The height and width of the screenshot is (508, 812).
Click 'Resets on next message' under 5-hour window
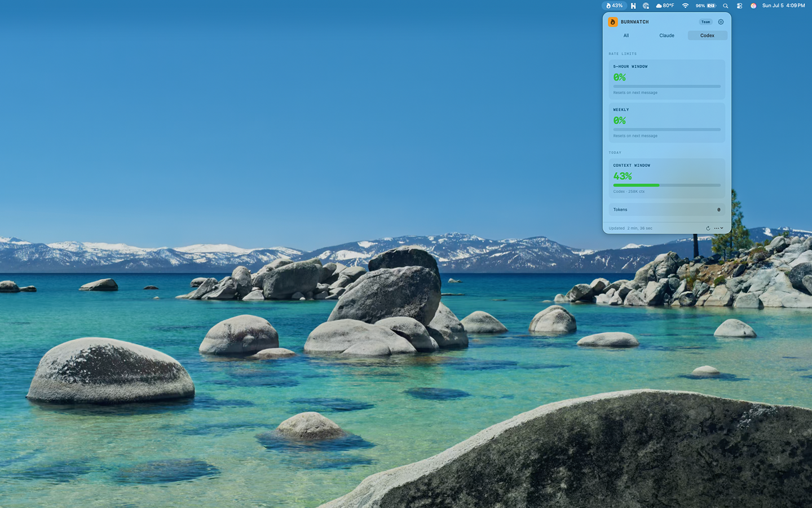(635, 93)
